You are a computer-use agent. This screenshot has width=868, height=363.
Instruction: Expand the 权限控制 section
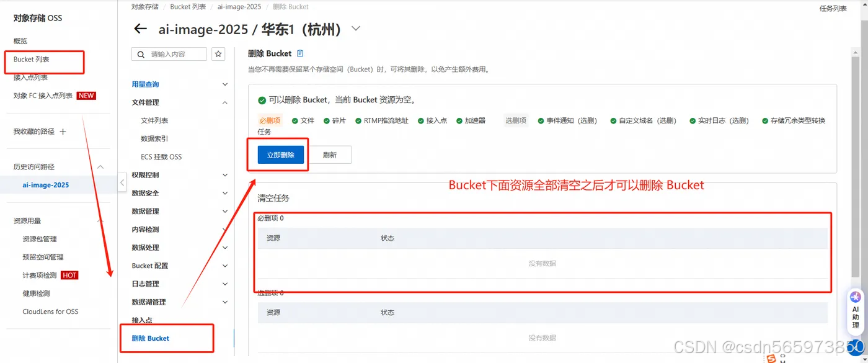coord(224,175)
